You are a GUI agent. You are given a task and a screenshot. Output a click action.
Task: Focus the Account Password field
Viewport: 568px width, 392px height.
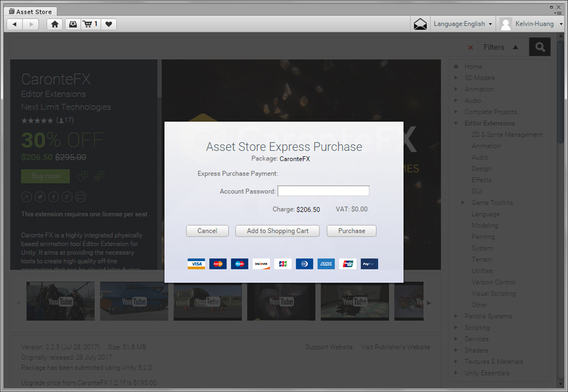click(323, 191)
